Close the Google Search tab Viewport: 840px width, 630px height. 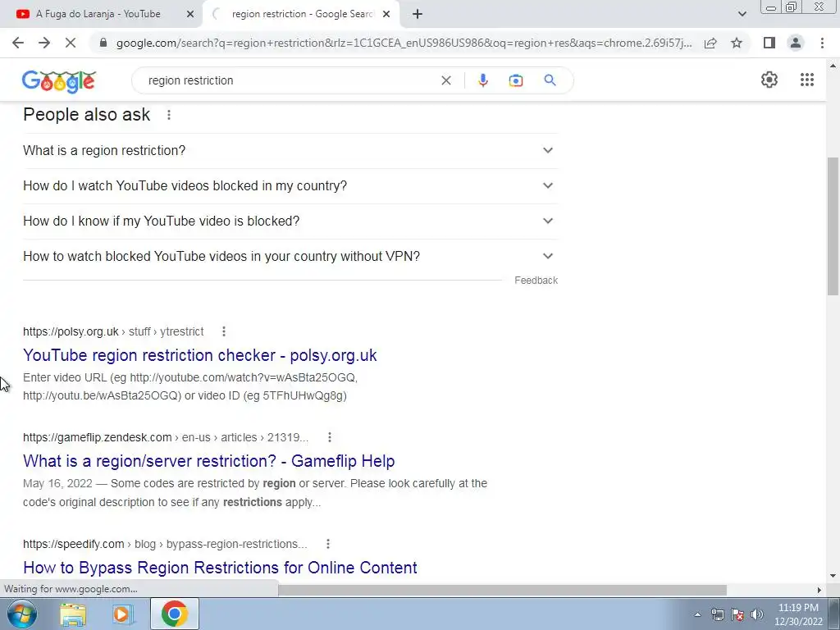click(x=386, y=15)
